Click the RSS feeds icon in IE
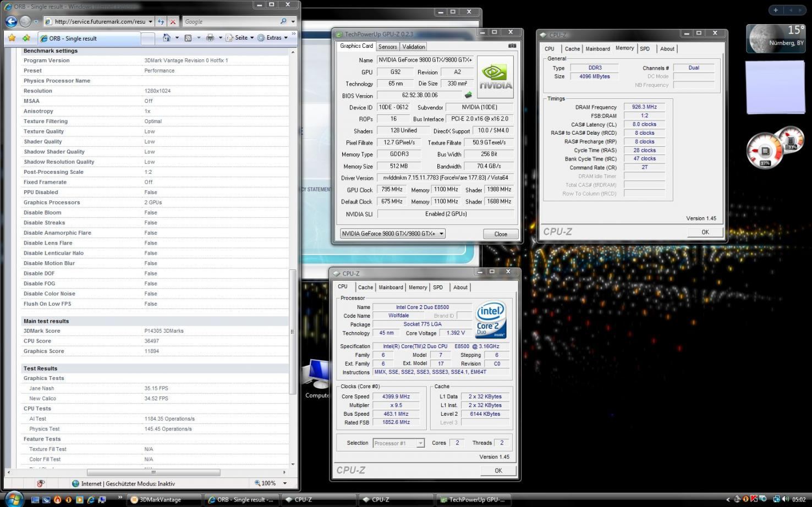Viewport: 812px width, 507px height. (x=188, y=38)
